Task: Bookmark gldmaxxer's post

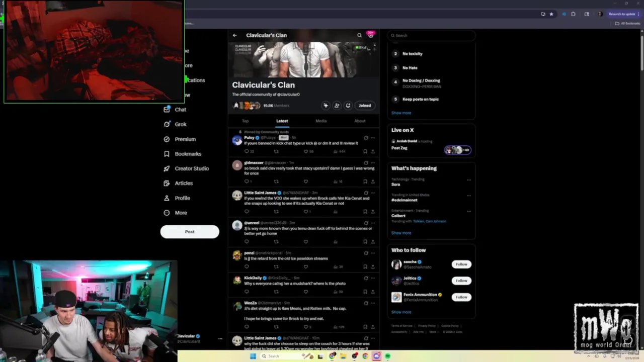Action: [x=365, y=182]
